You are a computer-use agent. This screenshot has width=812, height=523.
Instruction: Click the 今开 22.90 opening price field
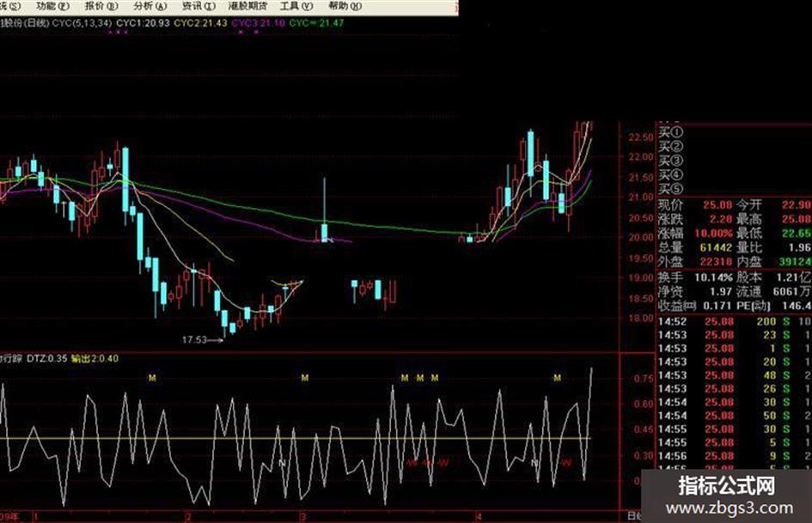coord(773,205)
